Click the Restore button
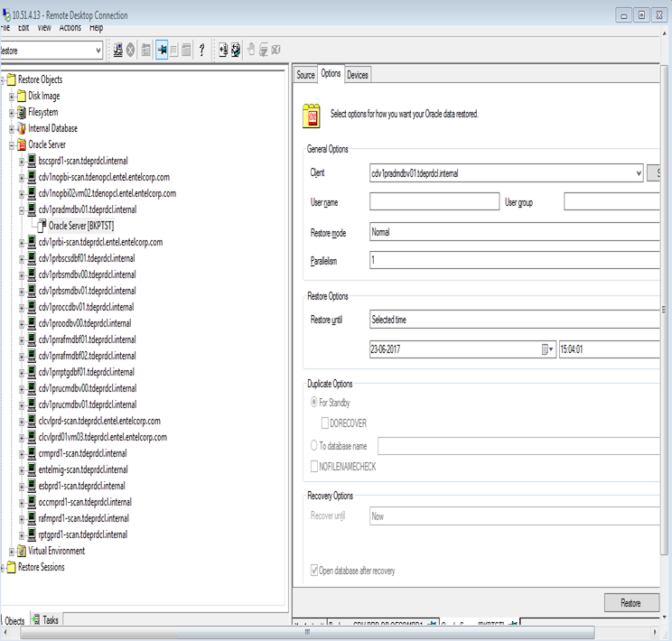The height and width of the screenshot is (641, 672). [x=631, y=603]
